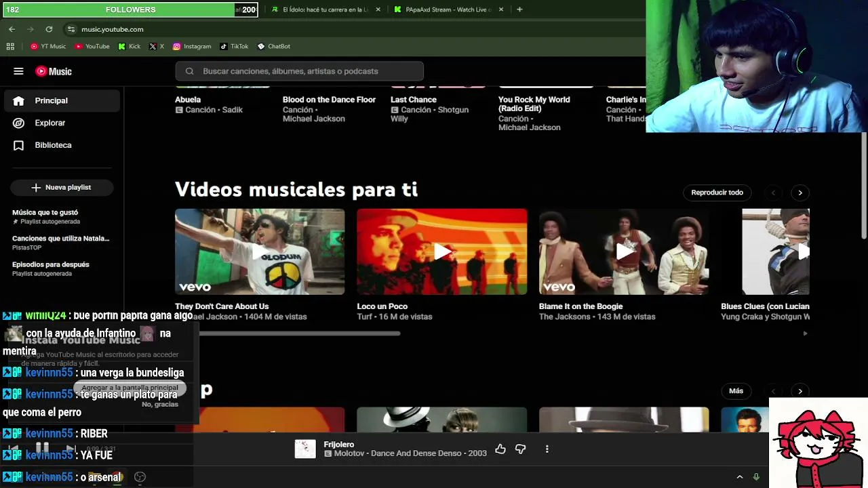Viewport: 868px width, 488px height.
Task: Open Molotov artist link in player bar
Action: pyautogui.click(x=349, y=453)
